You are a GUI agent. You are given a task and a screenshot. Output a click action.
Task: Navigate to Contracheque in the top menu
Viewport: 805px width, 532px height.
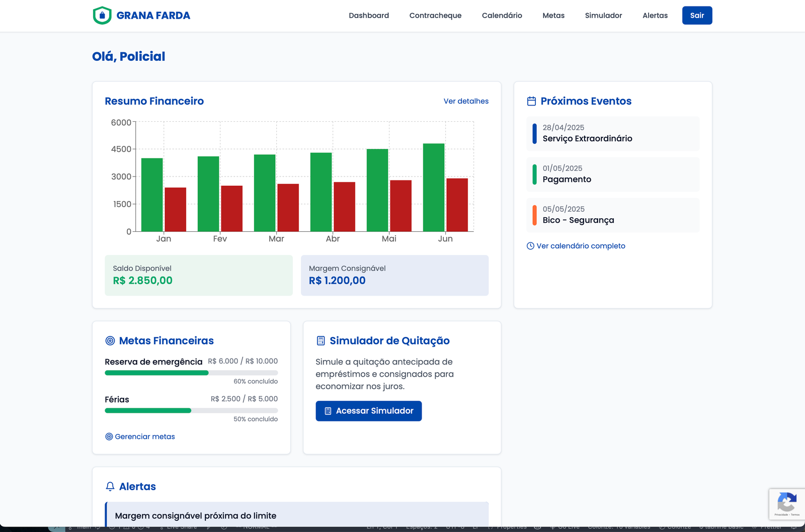pos(435,15)
